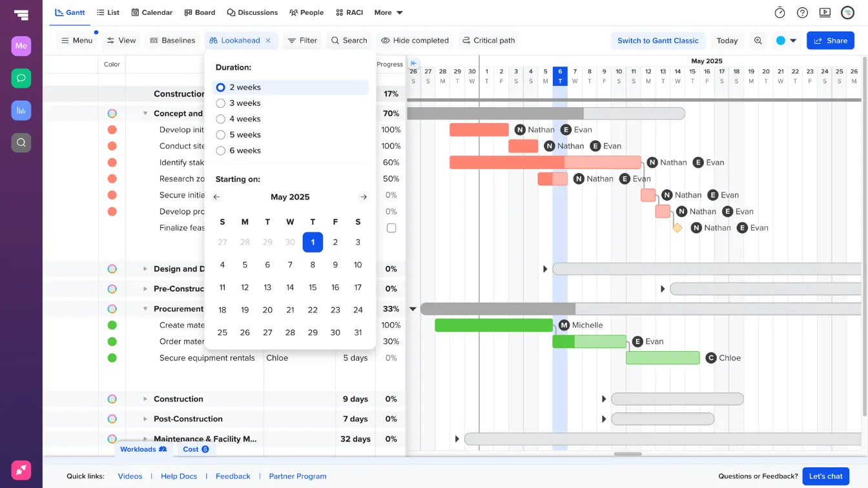Click the help question-mark icon
This screenshot has height=488, width=868.
(802, 12)
